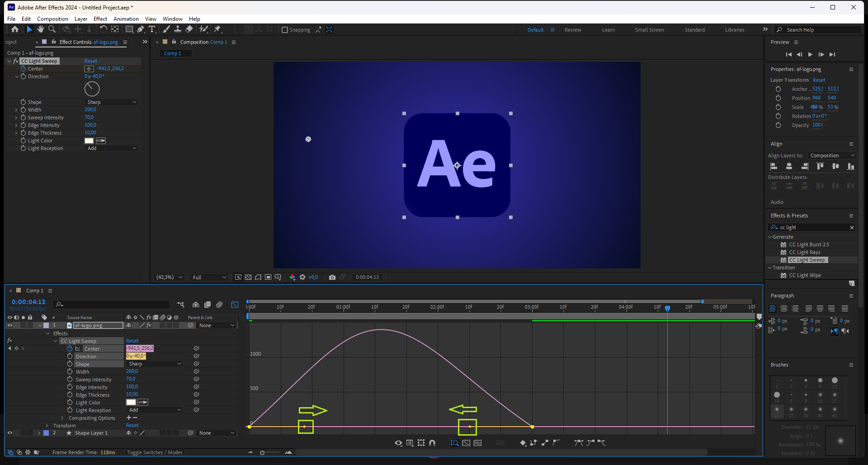The width and height of the screenshot is (868, 465).
Task: Reset the CC Light Sweep effect
Action: pyautogui.click(x=90, y=61)
